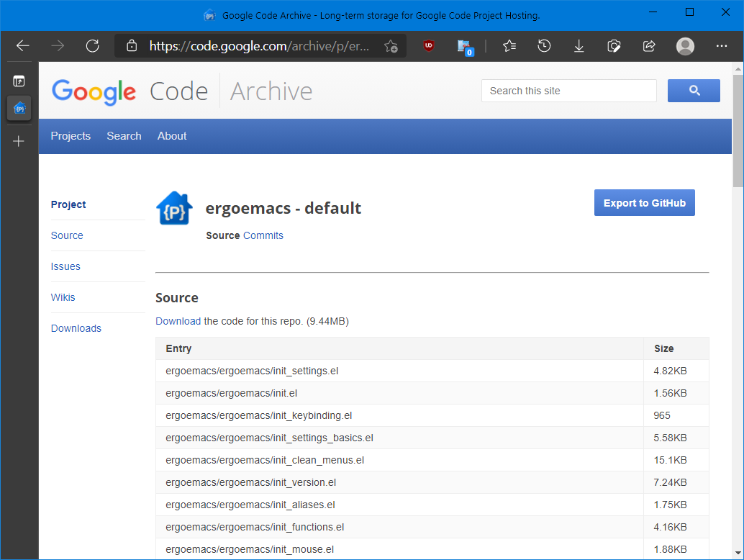Open Issues in the sidebar
Screen dimensions: 744x560
click(x=65, y=266)
